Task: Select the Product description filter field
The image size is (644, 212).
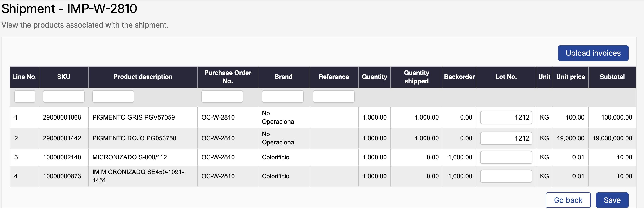Action: [x=113, y=97]
